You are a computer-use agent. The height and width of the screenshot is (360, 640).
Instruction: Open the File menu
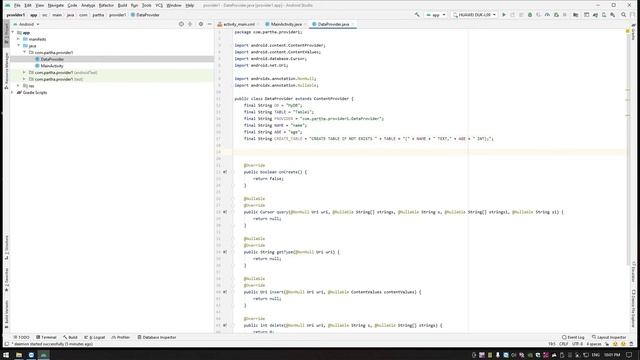(17, 5)
